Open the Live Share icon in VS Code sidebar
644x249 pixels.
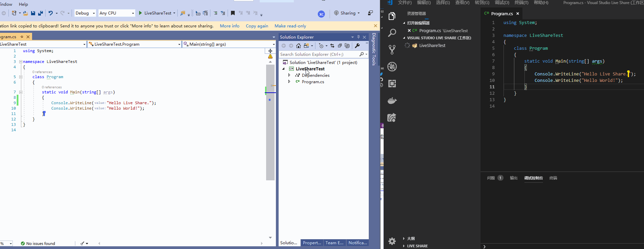[392, 118]
